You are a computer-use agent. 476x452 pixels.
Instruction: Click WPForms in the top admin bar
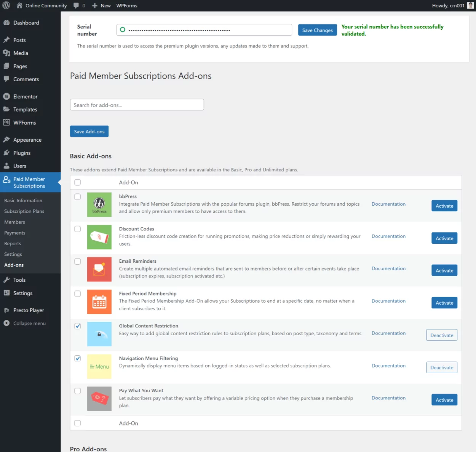point(127,6)
